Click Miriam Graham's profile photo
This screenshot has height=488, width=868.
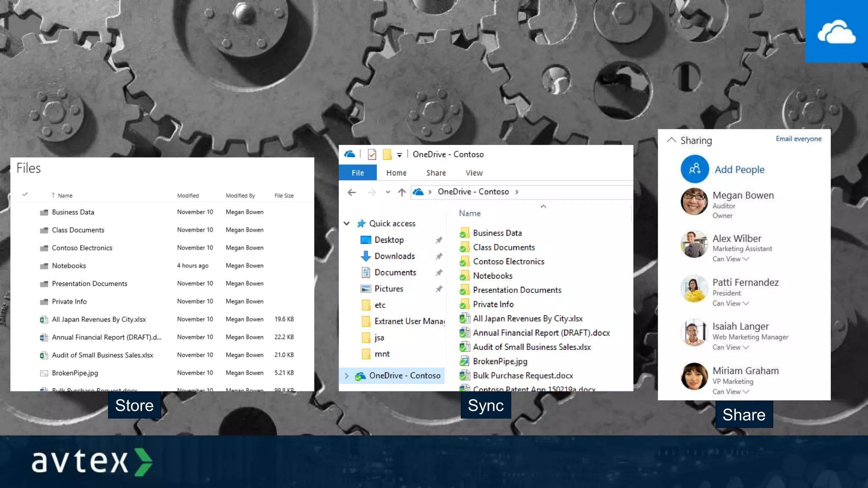coord(694,376)
